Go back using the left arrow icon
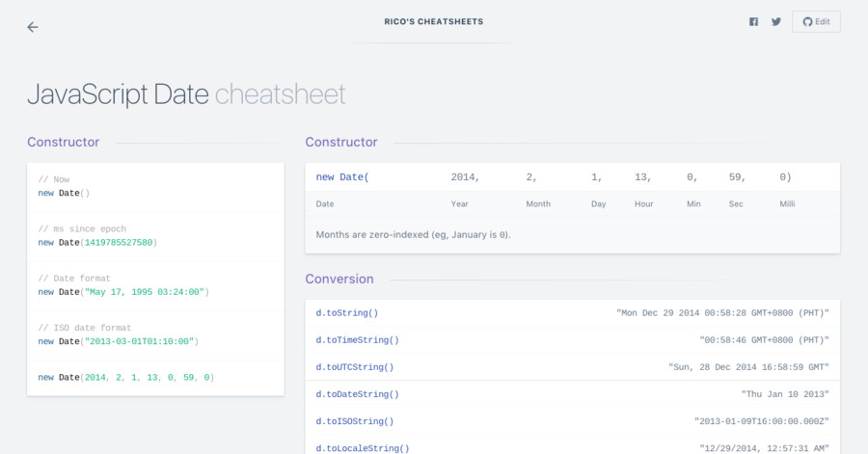The image size is (868, 454). point(33,27)
